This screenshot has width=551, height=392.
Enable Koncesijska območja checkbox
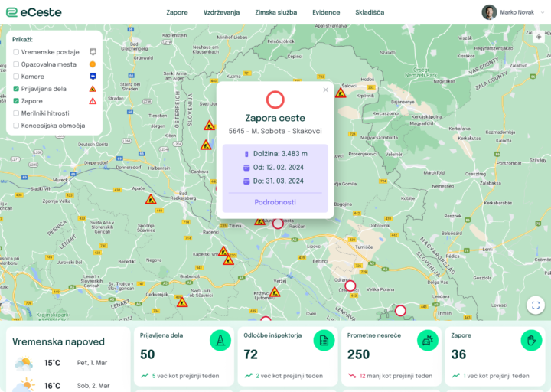point(16,126)
